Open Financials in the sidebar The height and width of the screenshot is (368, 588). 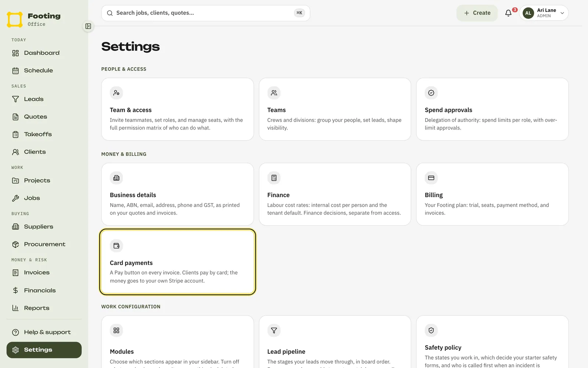point(44,290)
